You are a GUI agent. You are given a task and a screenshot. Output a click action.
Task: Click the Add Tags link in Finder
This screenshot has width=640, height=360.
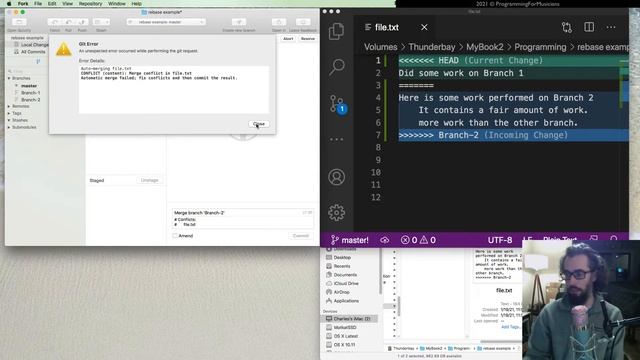pyautogui.click(x=510, y=327)
